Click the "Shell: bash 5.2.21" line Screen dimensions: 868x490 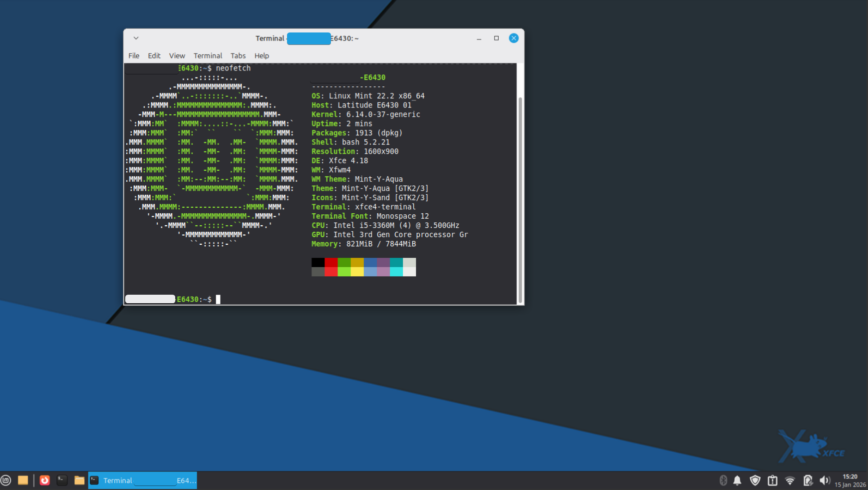350,142
